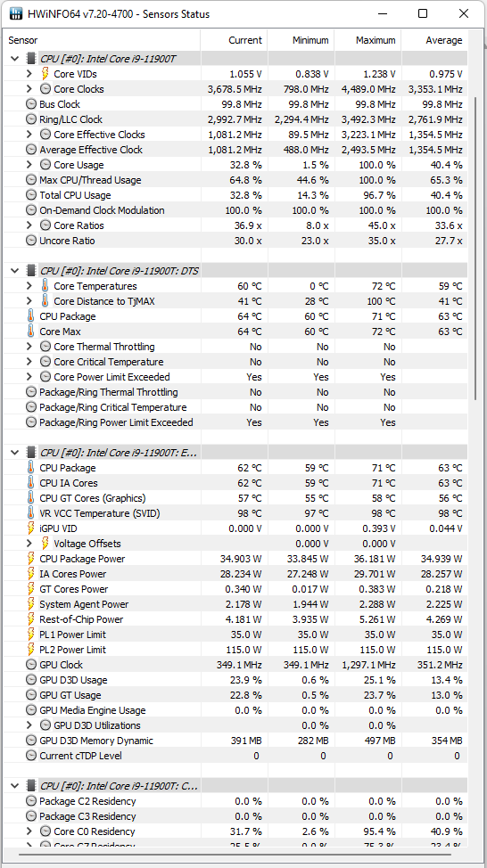Click the Average Effective Clock icon

click(x=31, y=150)
